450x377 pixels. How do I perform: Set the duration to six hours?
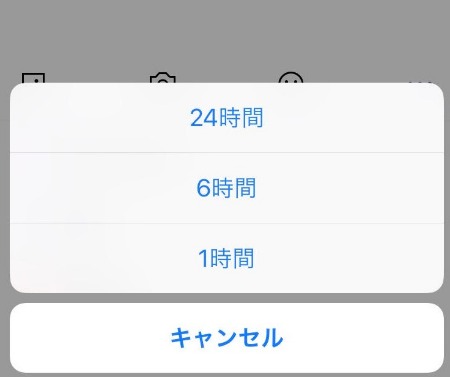tap(227, 188)
